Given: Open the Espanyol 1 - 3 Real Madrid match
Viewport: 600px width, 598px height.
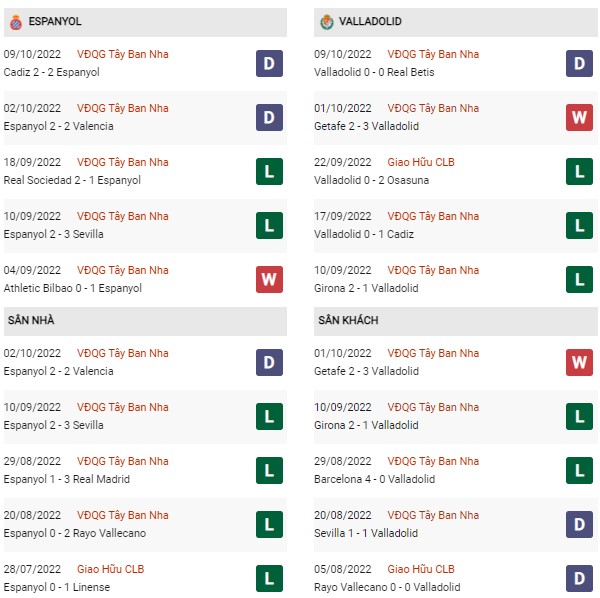Looking at the screenshot, I should 67,479.
